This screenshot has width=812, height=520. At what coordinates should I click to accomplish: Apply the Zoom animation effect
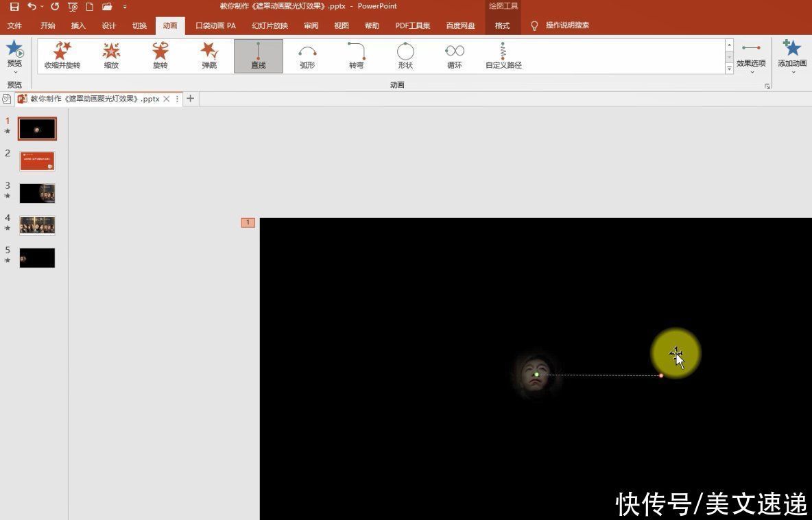[110, 54]
